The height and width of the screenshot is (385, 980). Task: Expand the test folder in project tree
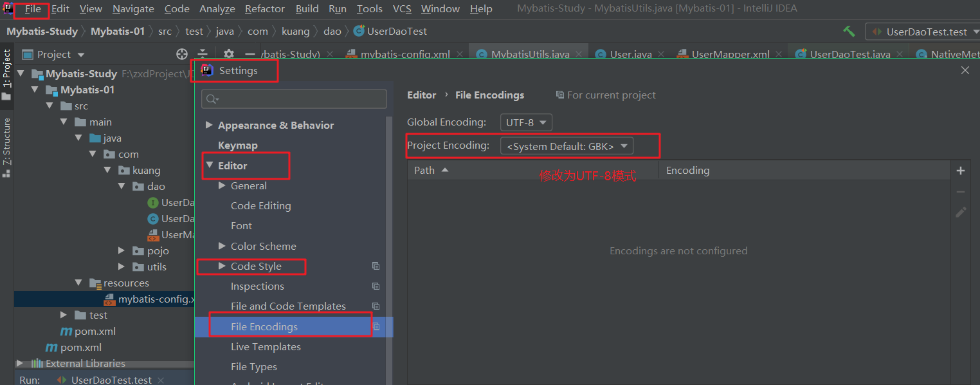coord(64,315)
